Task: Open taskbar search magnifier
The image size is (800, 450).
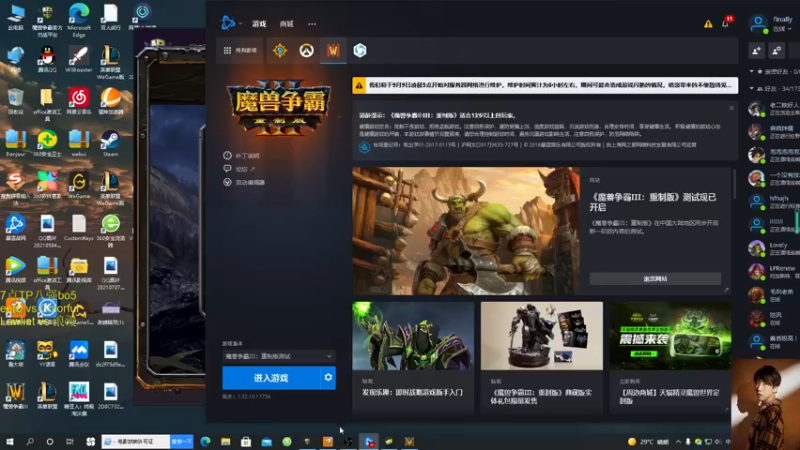Action: click(30, 441)
